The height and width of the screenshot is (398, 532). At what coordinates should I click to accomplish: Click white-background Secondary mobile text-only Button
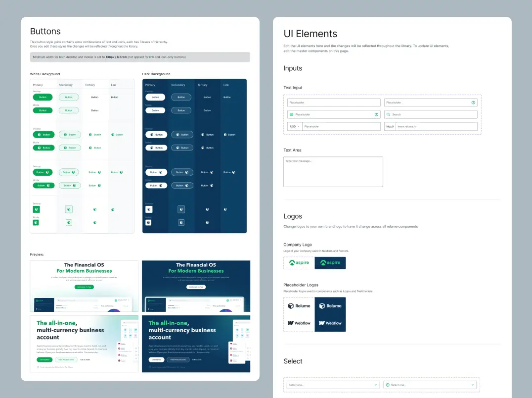click(x=69, y=110)
